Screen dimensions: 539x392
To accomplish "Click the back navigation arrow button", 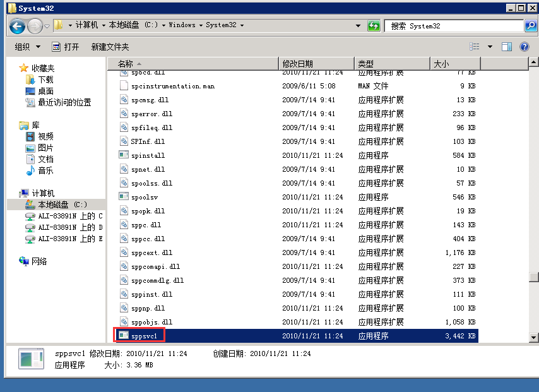I will 18,26.
